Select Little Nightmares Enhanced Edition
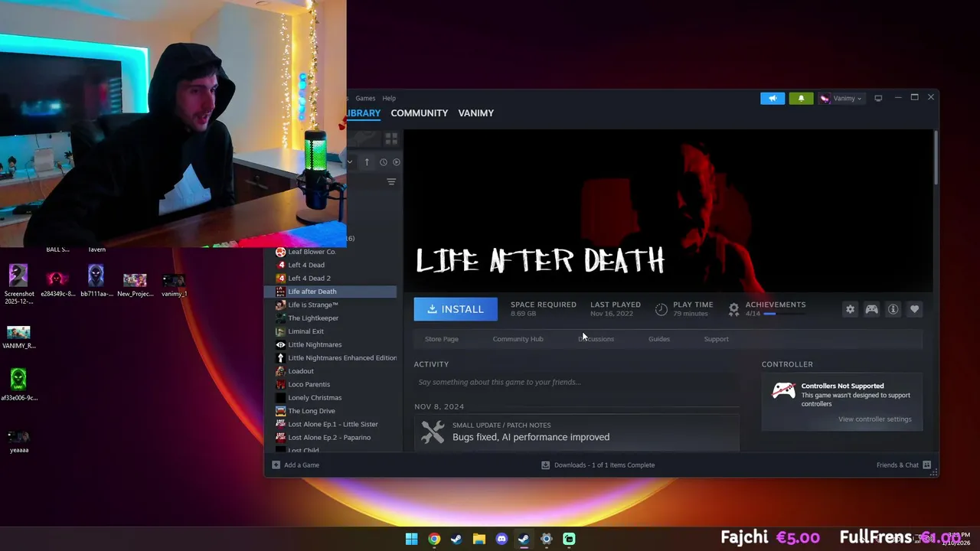This screenshot has width=980, height=551. 342,358
